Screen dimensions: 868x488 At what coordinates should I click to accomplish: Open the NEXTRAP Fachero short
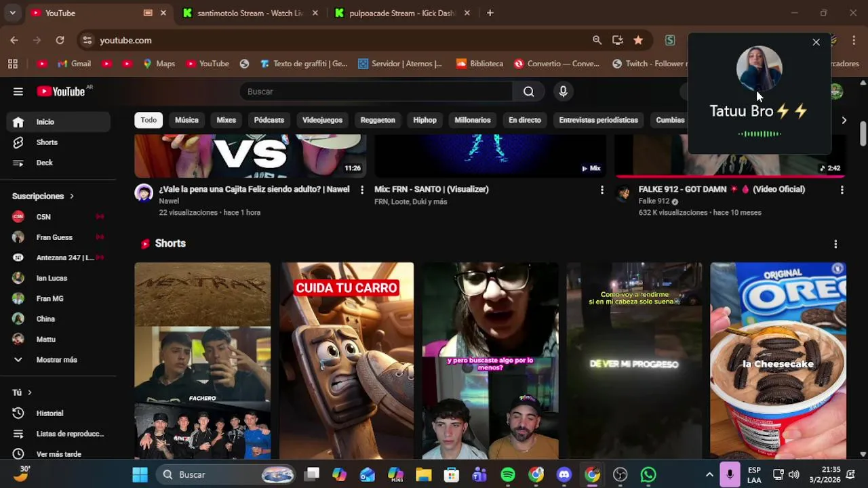tap(202, 361)
